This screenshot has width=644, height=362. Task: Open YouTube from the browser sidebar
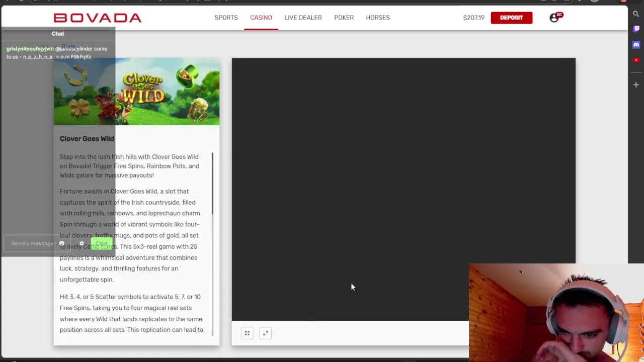[x=636, y=60]
